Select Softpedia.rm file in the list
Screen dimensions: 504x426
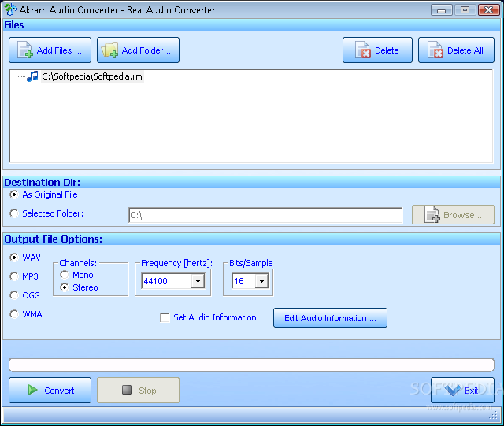pos(92,76)
